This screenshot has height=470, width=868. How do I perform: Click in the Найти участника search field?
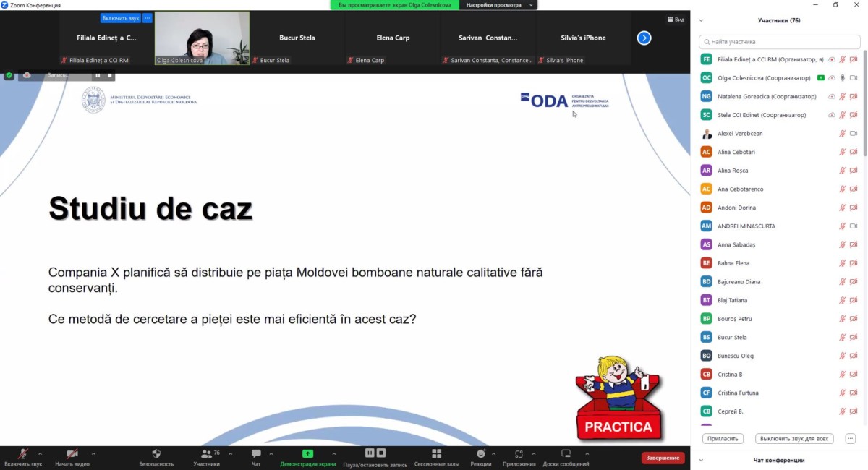780,42
